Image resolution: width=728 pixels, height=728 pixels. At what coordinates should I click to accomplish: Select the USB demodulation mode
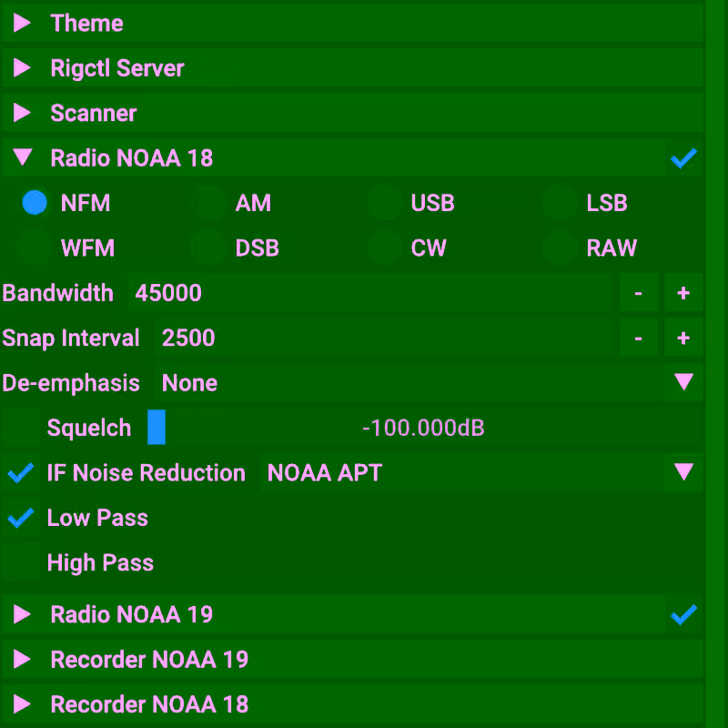click(384, 202)
